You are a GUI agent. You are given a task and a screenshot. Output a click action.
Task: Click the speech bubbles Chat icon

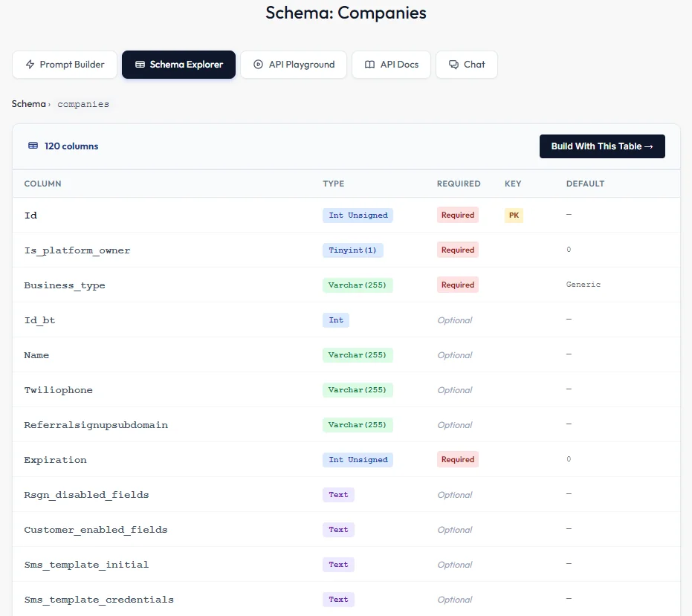tap(453, 65)
